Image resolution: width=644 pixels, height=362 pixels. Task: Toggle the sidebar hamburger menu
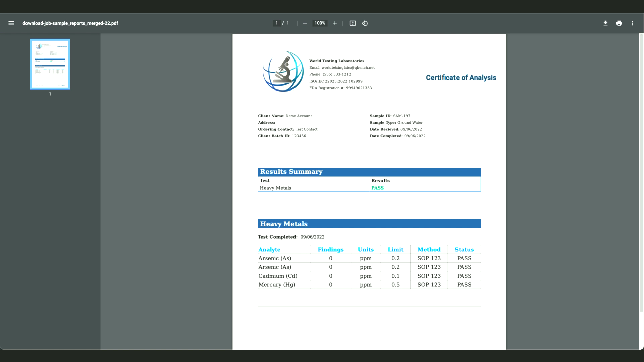click(11, 23)
